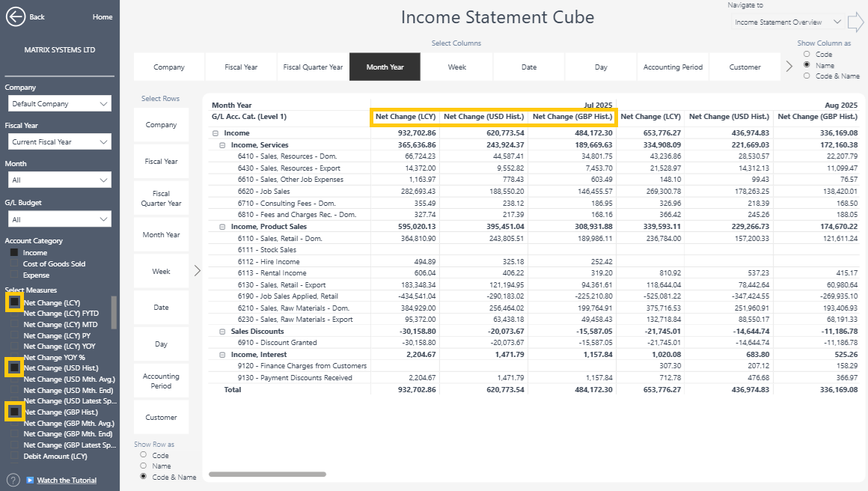The width and height of the screenshot is (868, 491).
Task: Click the tutorial video play icon
Action: pos(30,481)
